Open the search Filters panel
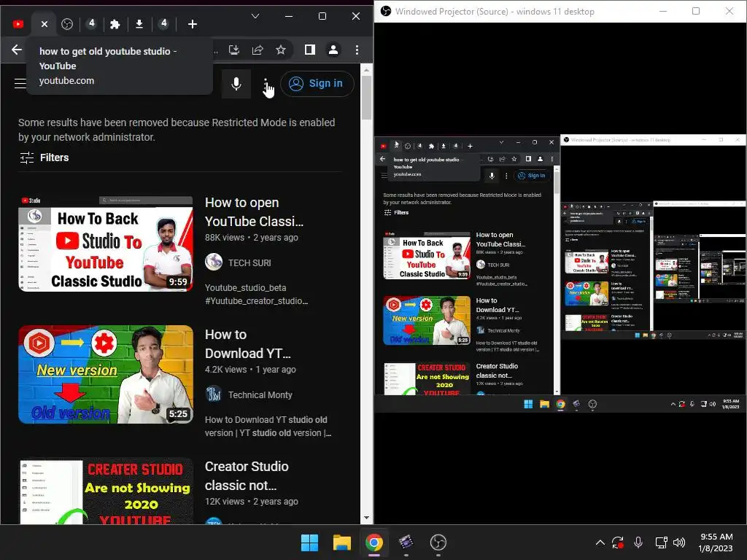The width and height of the screenshot is (747, 560). click(44, 157)
